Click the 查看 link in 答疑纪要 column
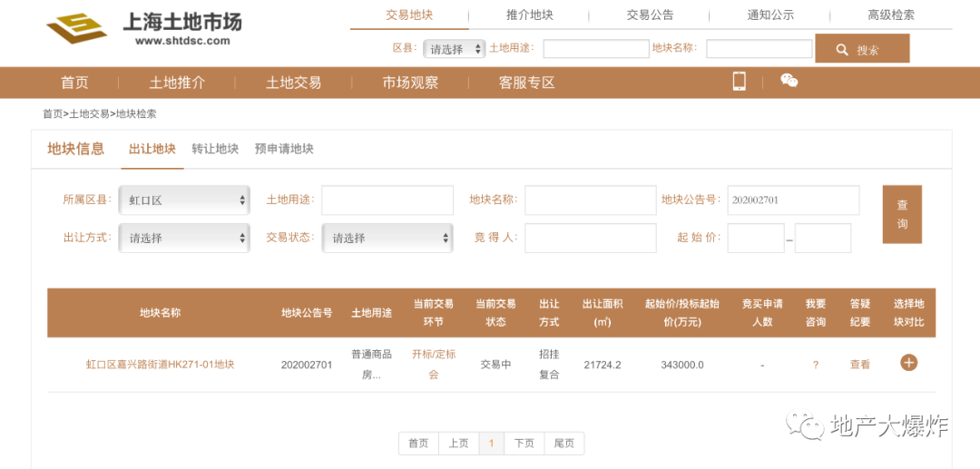The width and height of the screenshot is (980, 469). [x=859, y=365]
